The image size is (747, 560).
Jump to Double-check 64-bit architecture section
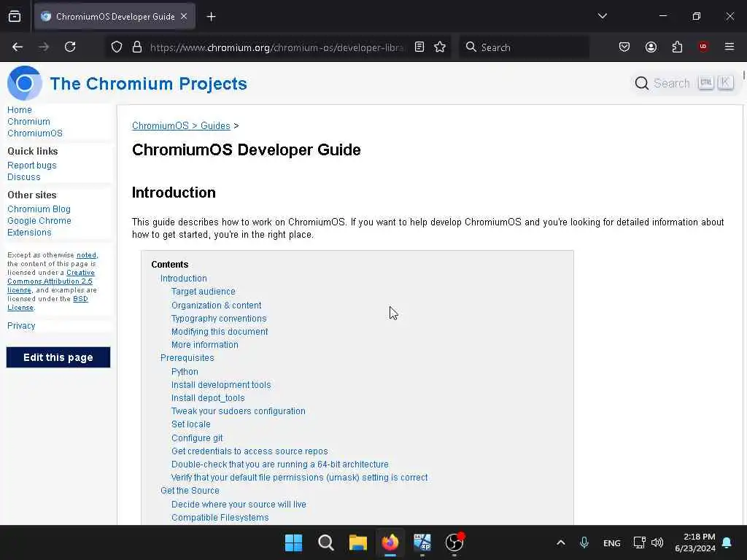(280, 464)
